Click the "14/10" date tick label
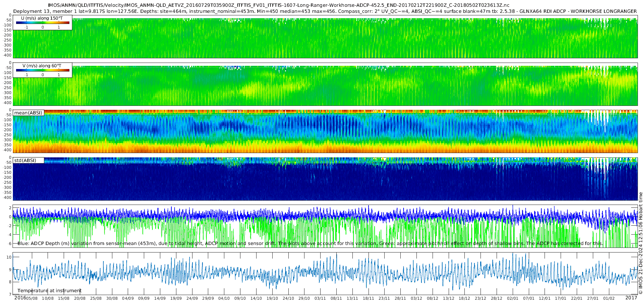This screenshot has width=644, height=304. (256, 299)
